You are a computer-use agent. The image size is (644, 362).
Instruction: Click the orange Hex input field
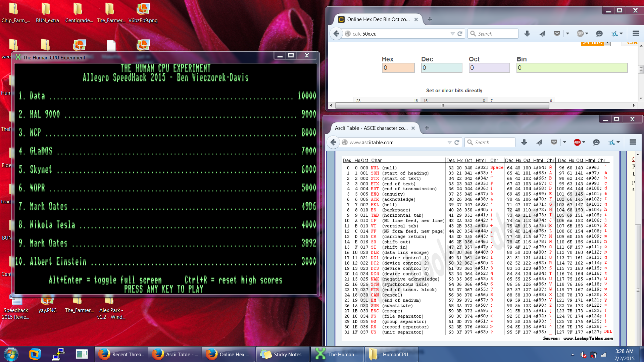(x=398, y=68)
